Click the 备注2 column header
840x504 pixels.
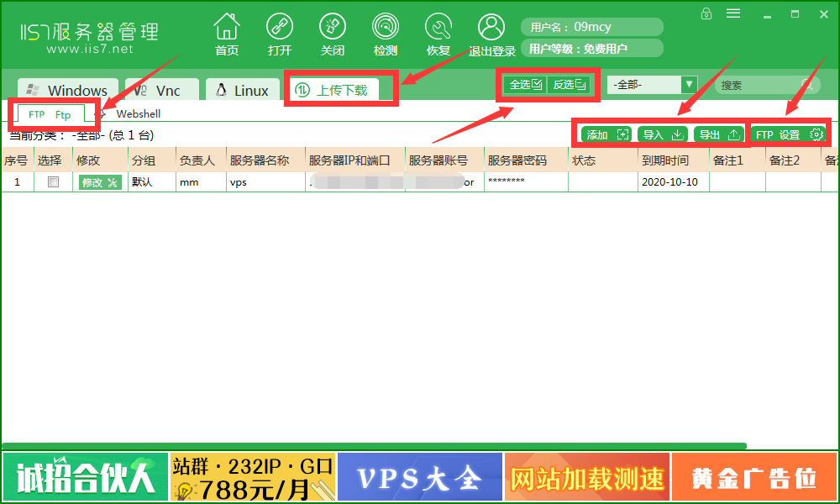tap(793, 160)
